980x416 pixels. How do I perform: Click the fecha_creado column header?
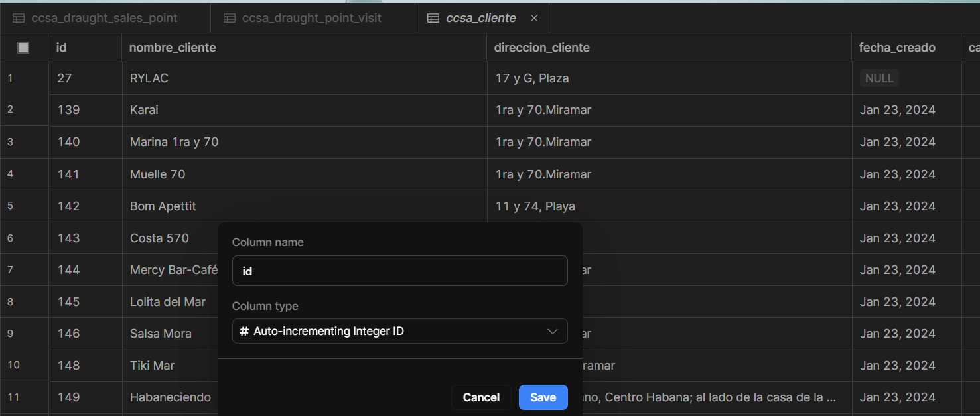coord(897,48)
